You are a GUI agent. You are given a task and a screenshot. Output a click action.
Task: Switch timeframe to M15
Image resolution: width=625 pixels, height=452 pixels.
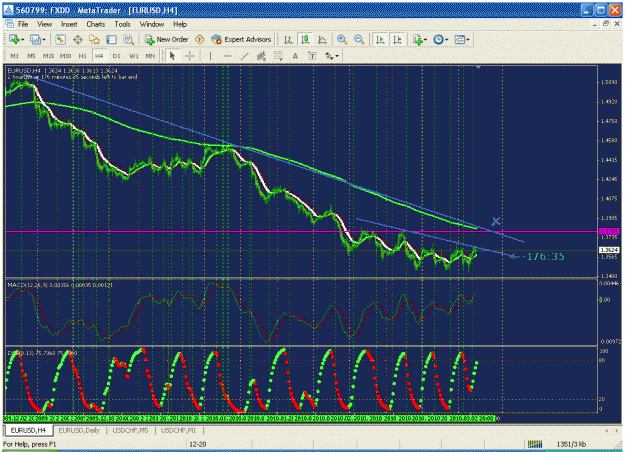pos(48,56)
